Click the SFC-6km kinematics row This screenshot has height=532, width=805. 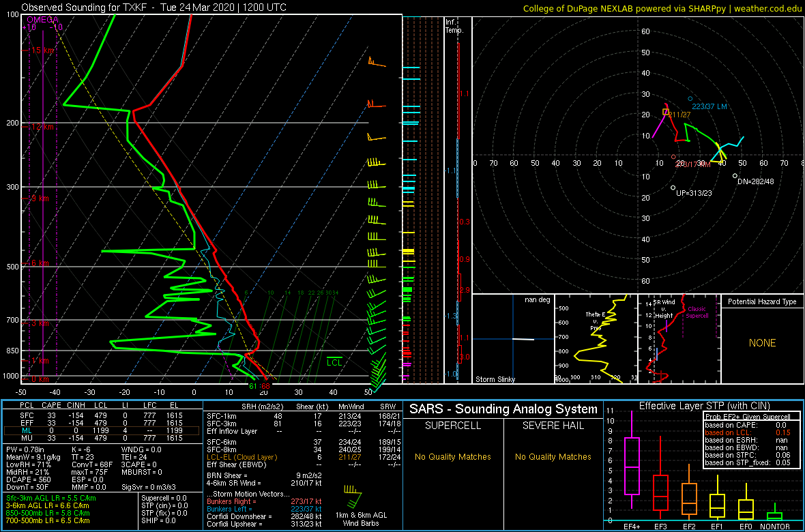click(x=302, y=442)
